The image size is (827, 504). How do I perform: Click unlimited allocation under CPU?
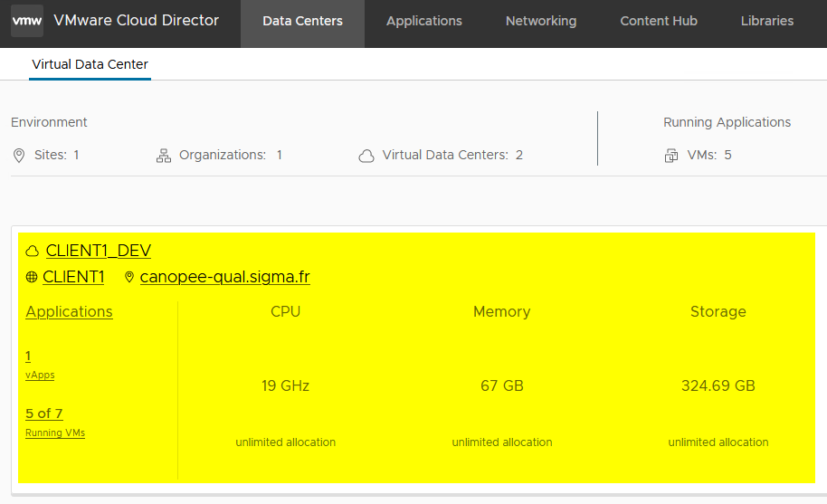click(285, 442)
